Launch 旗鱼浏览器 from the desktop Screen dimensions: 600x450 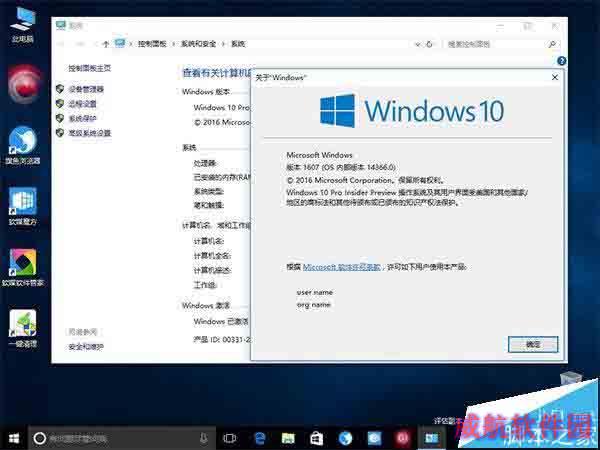tap(23, 145)
